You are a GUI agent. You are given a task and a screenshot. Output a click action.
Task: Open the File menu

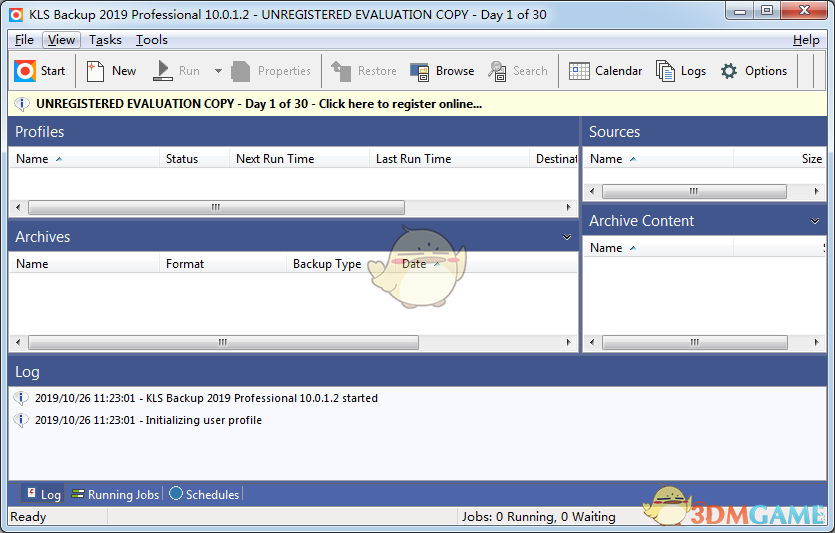[24, 40]
